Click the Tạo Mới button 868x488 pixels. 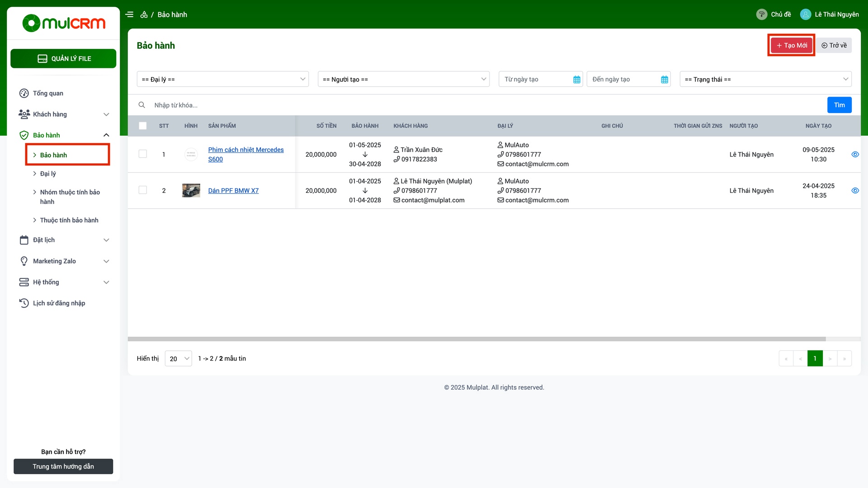[791, 45]
